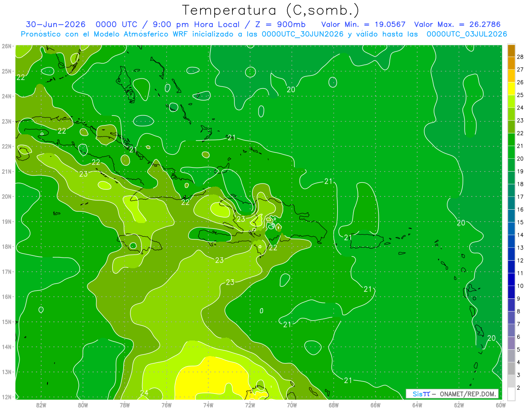Click the "Valor Max. = 26.2786" value

(x=457, y=24)
